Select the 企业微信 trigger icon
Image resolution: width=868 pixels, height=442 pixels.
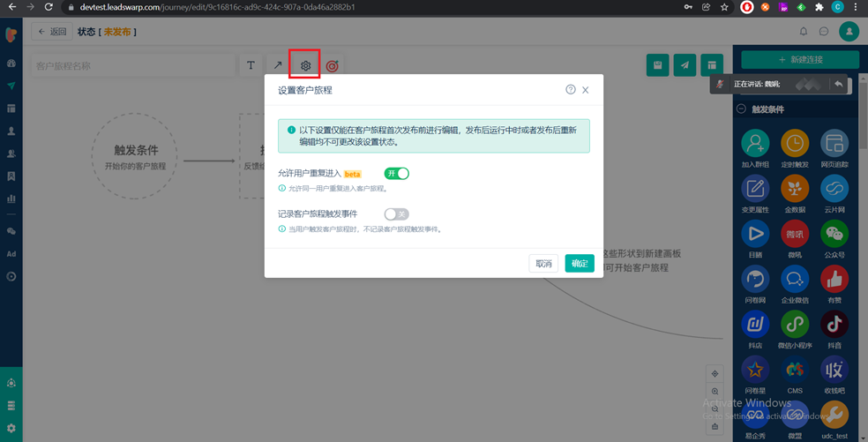click(795, 279)
